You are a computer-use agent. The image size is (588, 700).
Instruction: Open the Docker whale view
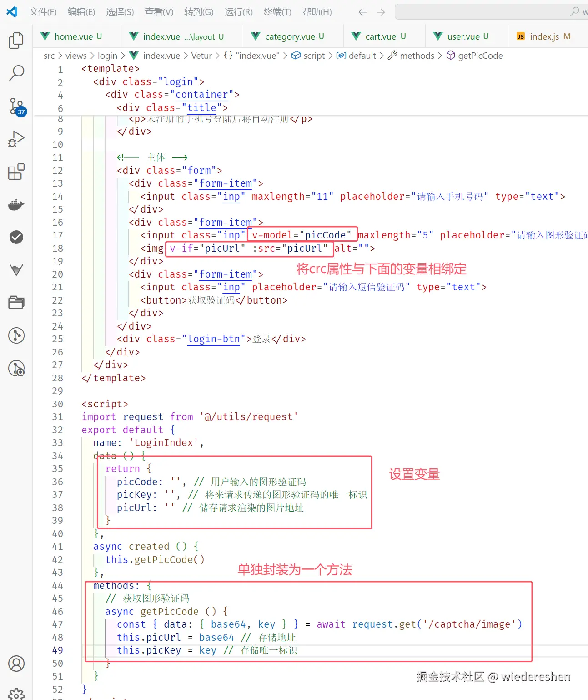[16, 204]
